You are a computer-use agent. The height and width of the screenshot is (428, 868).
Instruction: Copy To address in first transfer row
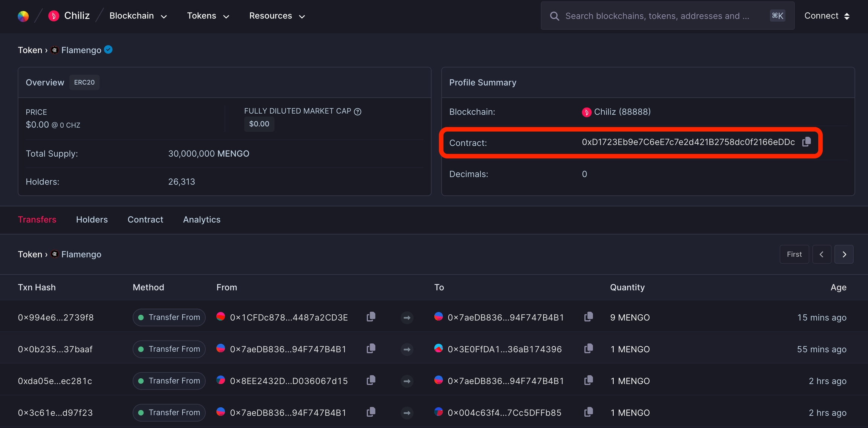(x=588, y=317)
